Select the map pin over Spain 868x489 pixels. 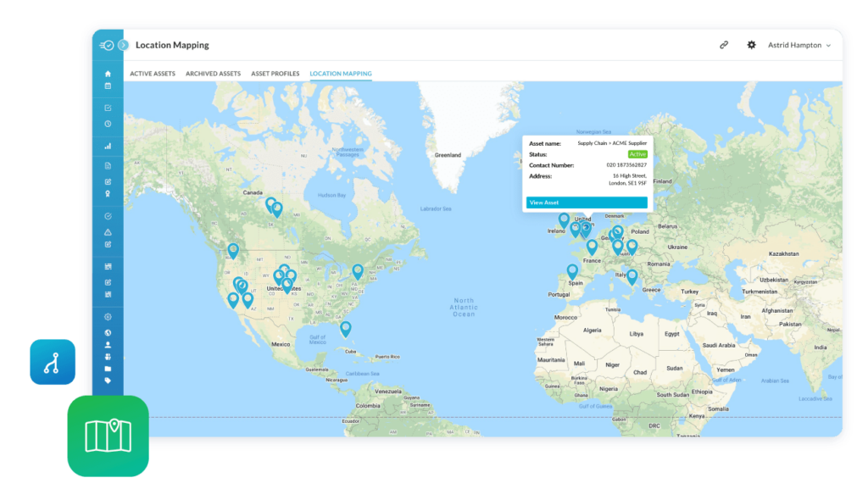[x=572, y=271]
